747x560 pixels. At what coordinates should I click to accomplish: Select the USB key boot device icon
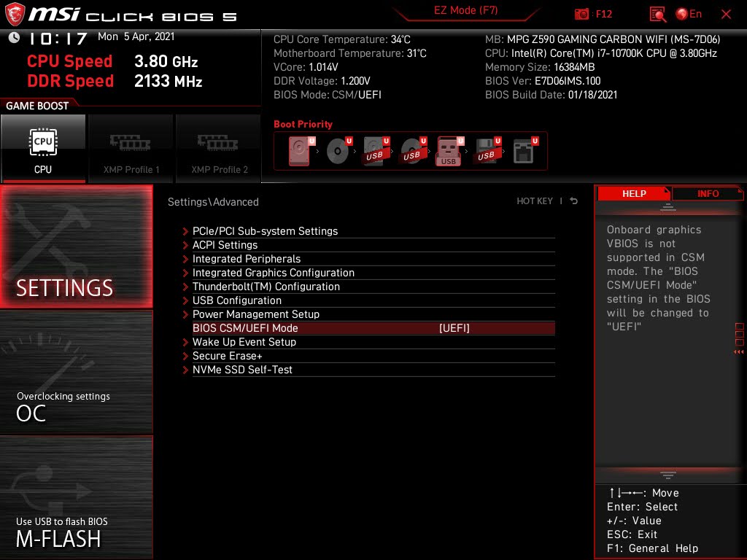(449, 150)
